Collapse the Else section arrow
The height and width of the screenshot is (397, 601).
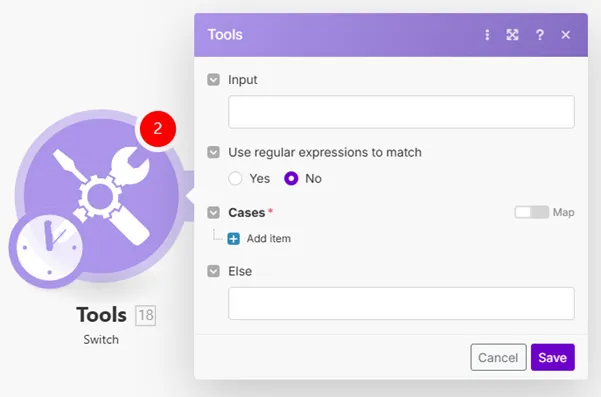pos(213,271)
